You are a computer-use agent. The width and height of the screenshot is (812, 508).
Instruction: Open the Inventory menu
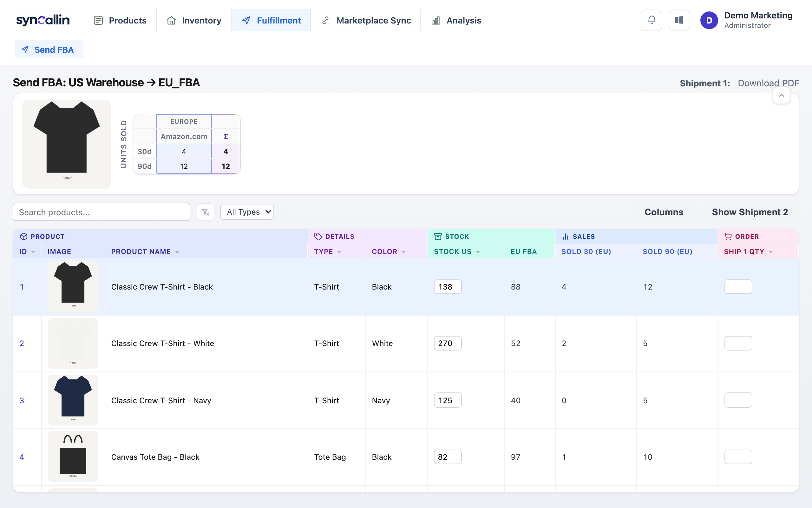(x=194, y=20)
